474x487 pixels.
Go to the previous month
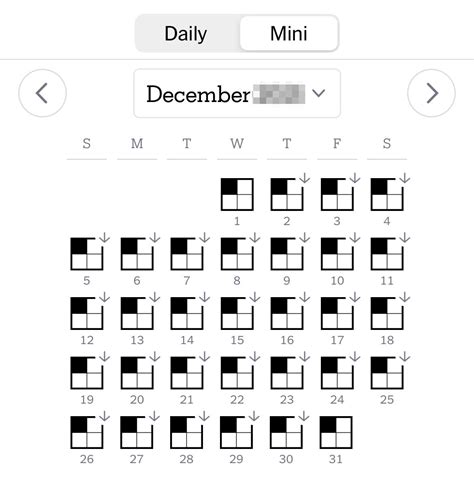(x=42, y=93)
